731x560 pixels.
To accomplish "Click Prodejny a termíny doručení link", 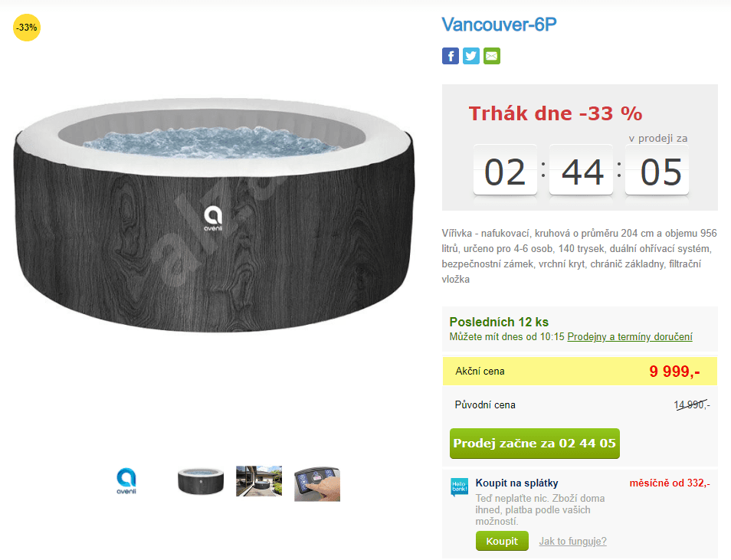I will tap(629, 336).
